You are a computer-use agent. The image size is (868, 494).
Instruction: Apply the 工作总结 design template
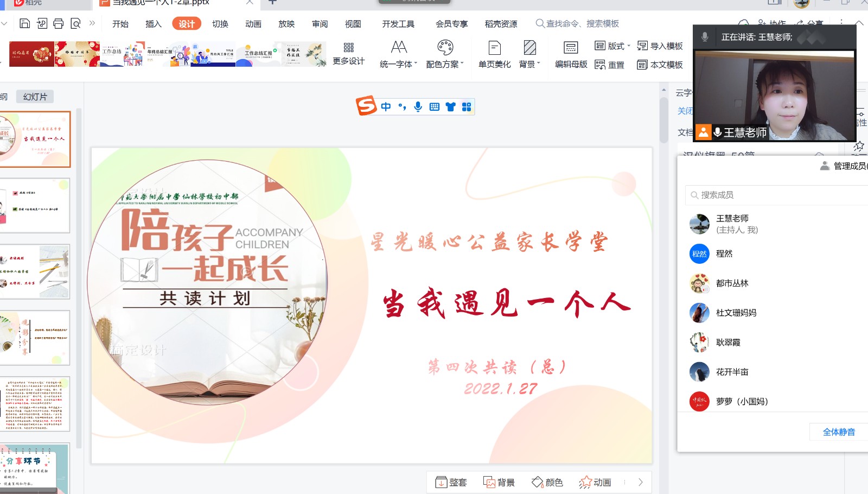tap(122, 54)
